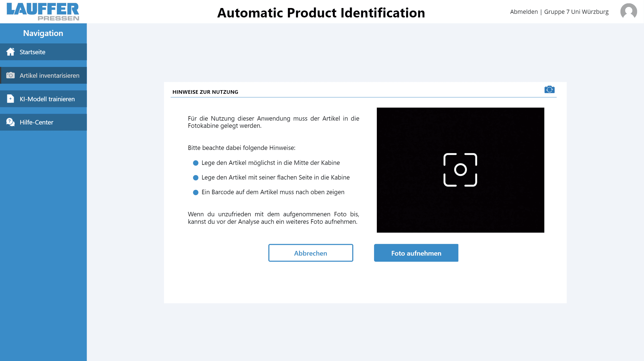Click the Navigation sidebar header
Screen dimensions: 644x361
[x=43, y=33]
